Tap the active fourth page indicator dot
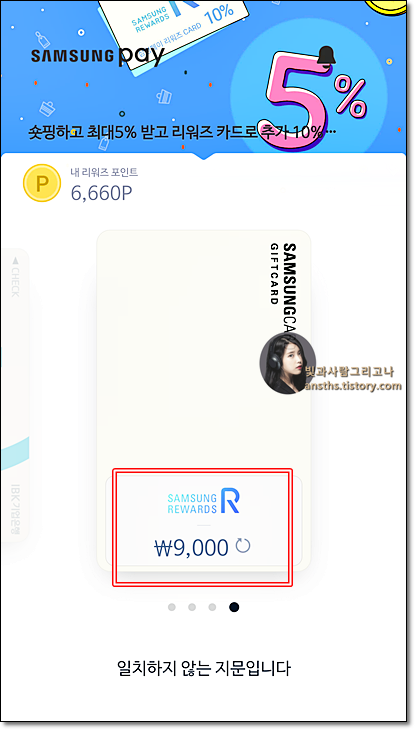 (x=234, y=607)
